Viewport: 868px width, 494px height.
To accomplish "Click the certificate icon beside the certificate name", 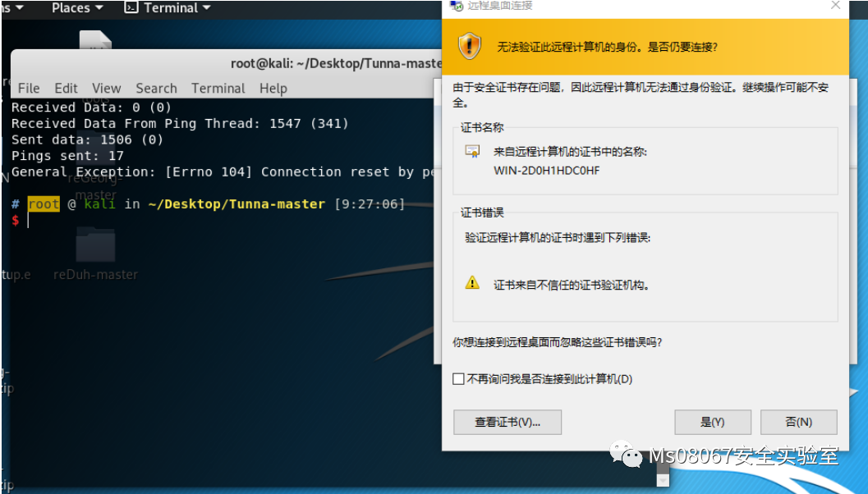I will [x=472, y=151].
